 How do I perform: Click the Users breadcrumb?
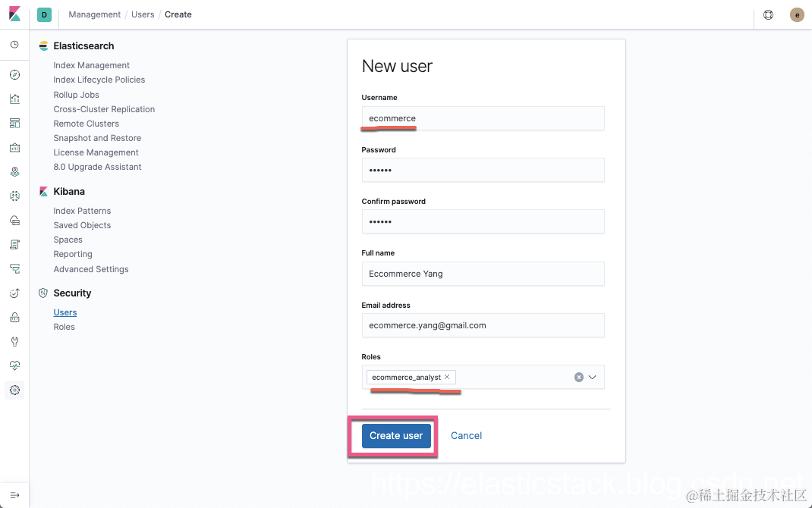pyautogui.click(x=143, y=14)
